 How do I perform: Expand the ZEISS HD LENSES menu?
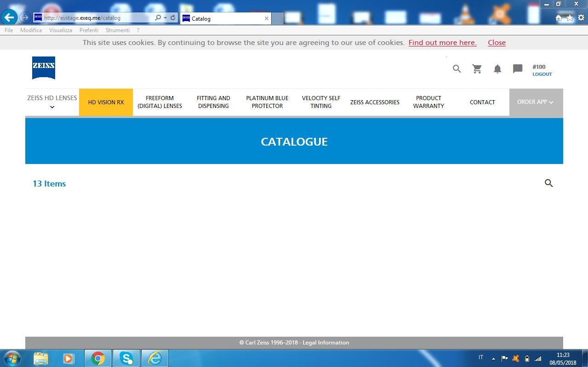[52, 102]
